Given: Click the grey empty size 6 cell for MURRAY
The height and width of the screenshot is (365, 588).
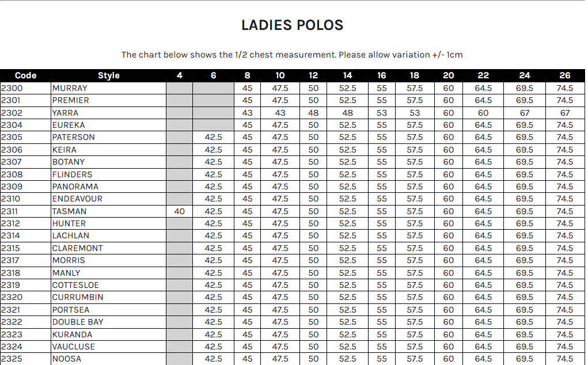Looking at the screenshot, I should 213,88.
